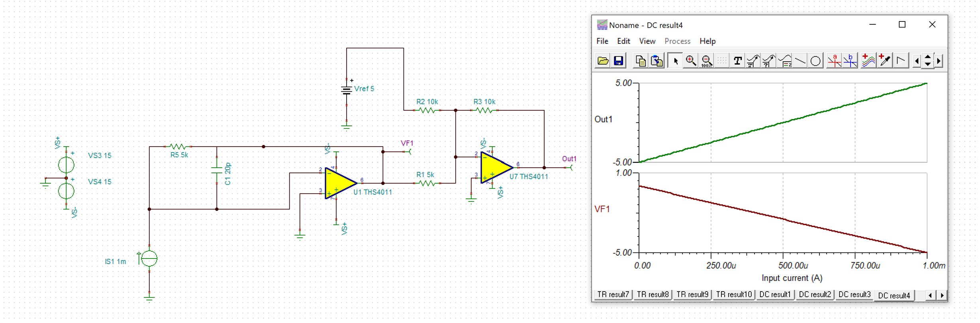
Task: Select op-amp U1 THS4011 in schematic
Action: (341, 183)
